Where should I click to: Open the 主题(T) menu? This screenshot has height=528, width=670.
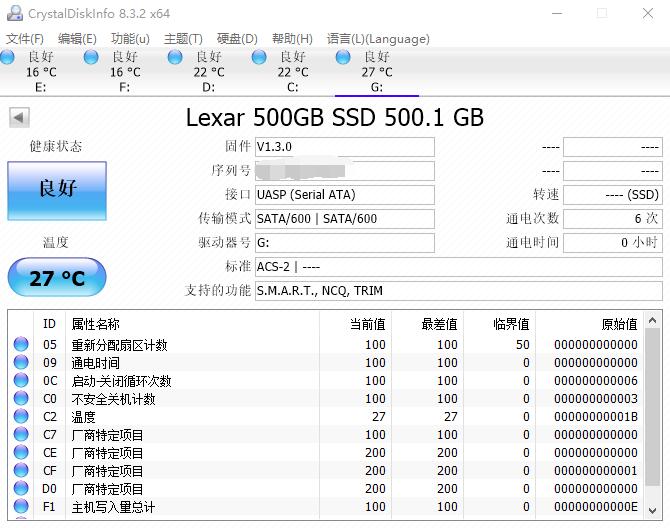pos(183,39)
